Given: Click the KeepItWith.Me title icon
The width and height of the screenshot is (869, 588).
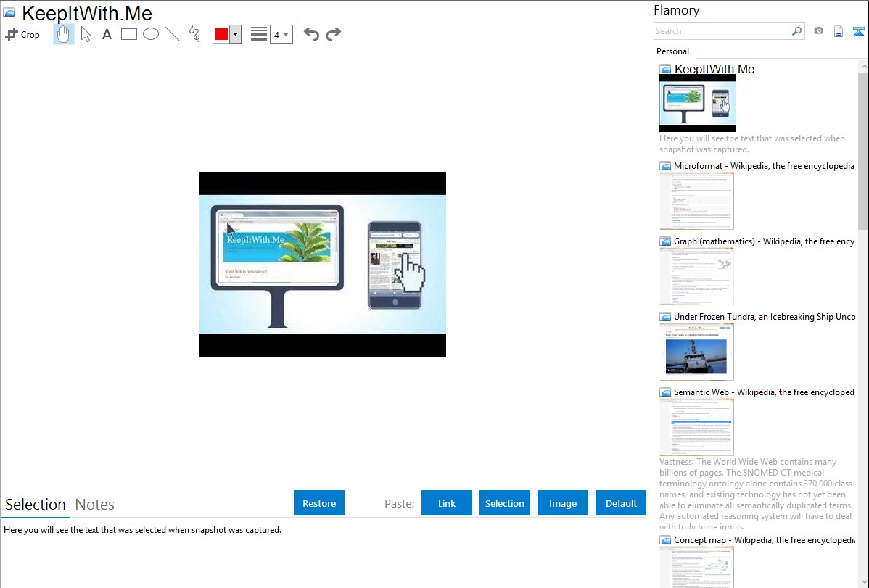Looking at the screenshot, I should [9, 12].
